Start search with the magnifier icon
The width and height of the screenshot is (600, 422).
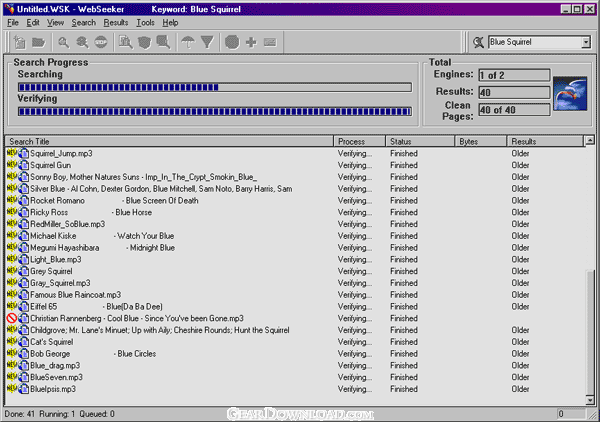click(x=64, y=42)
